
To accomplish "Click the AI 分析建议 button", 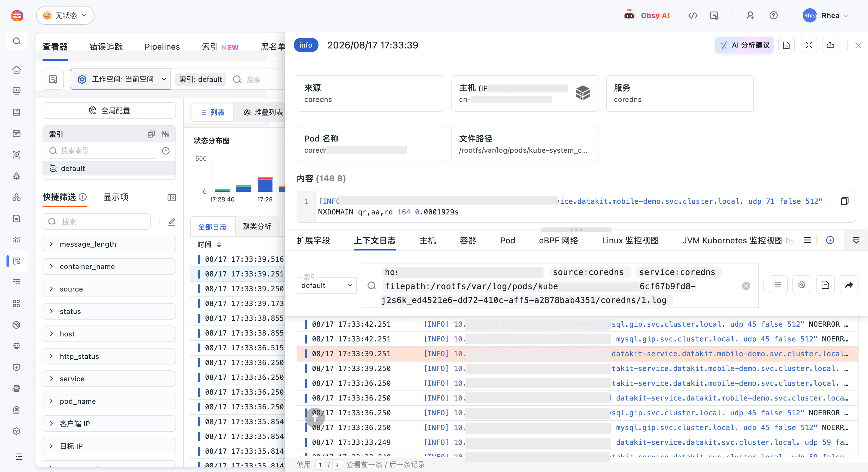I will click(x=744, y=45).
